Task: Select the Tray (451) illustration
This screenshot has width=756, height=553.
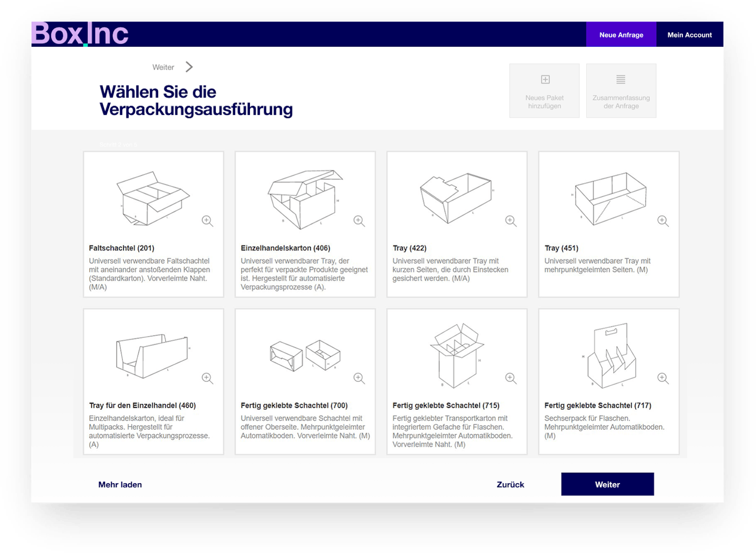Action: pos(610,198)
